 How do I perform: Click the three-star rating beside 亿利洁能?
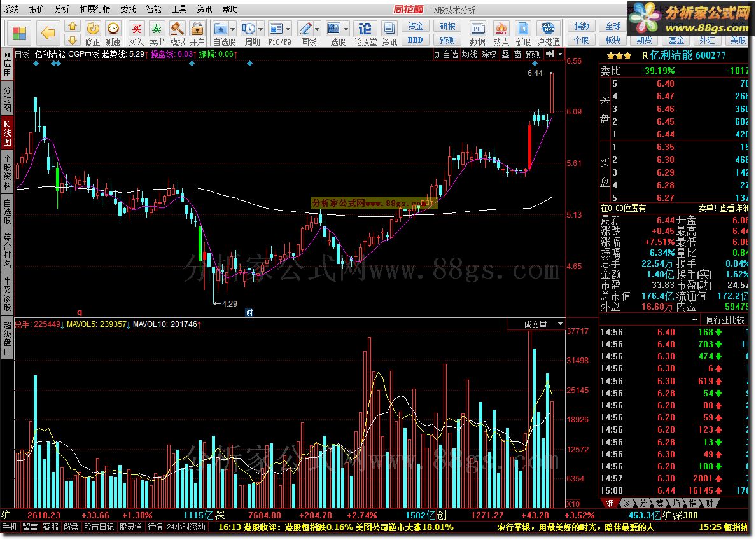[620, 56]
